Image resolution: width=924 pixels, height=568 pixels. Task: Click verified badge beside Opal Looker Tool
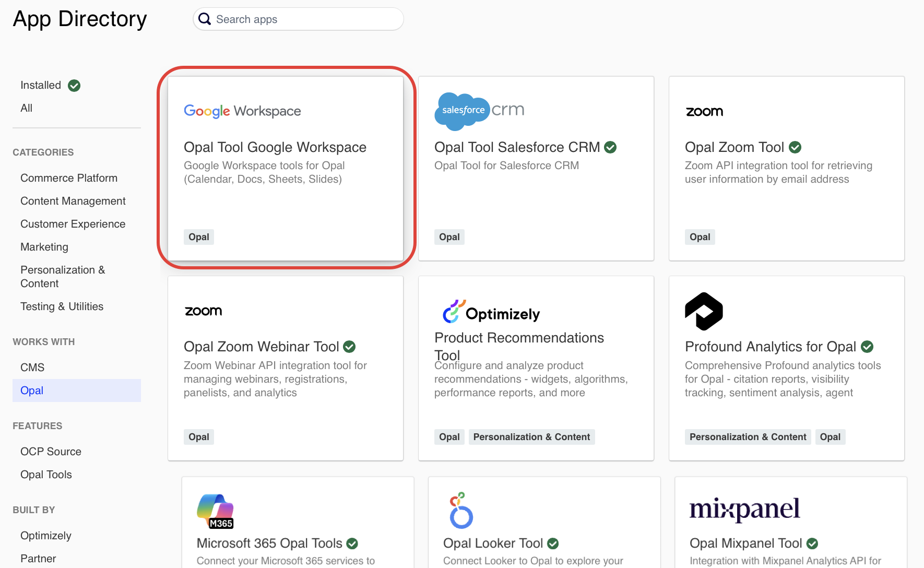[x=553, y=543]
